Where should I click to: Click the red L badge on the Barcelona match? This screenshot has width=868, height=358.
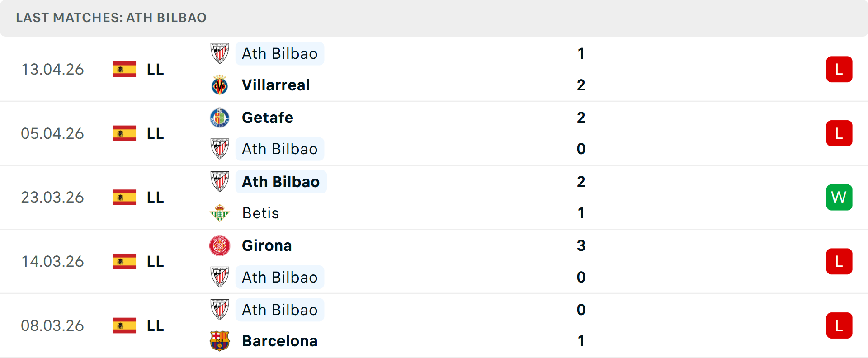[x=839, y=325]
